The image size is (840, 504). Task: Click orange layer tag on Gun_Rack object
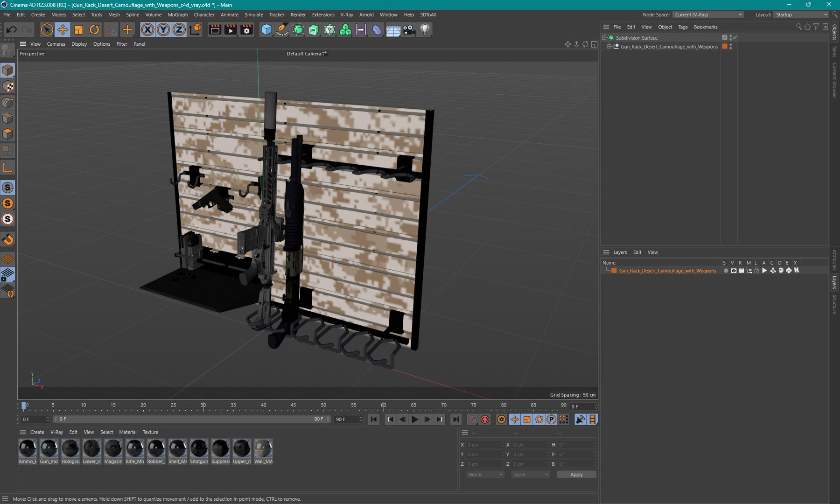tap(725, 46)
